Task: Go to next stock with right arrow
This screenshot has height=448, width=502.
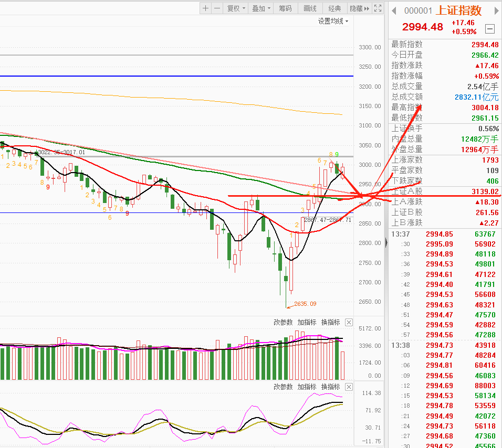Action: [x=495, y=10]
